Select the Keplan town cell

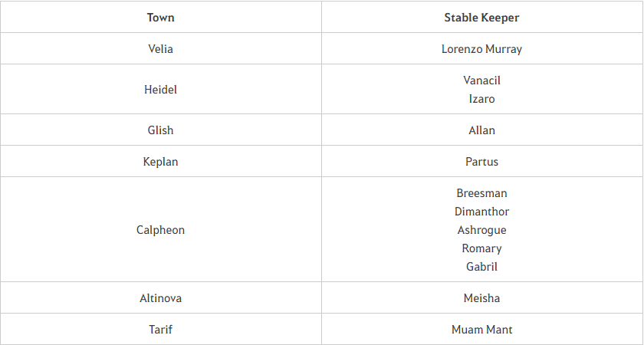pyautogui.click(x=160, y=161)
